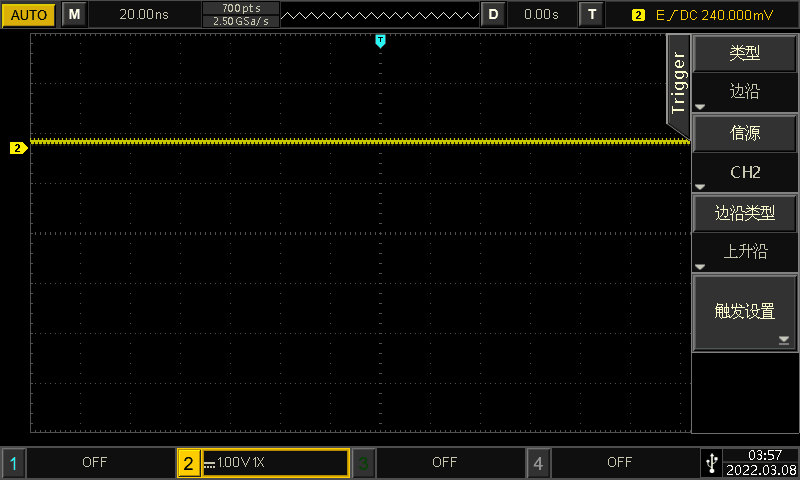Click the waveform memory overview bar
This screenshot has width=800, height=480.
tap(380, 15)
